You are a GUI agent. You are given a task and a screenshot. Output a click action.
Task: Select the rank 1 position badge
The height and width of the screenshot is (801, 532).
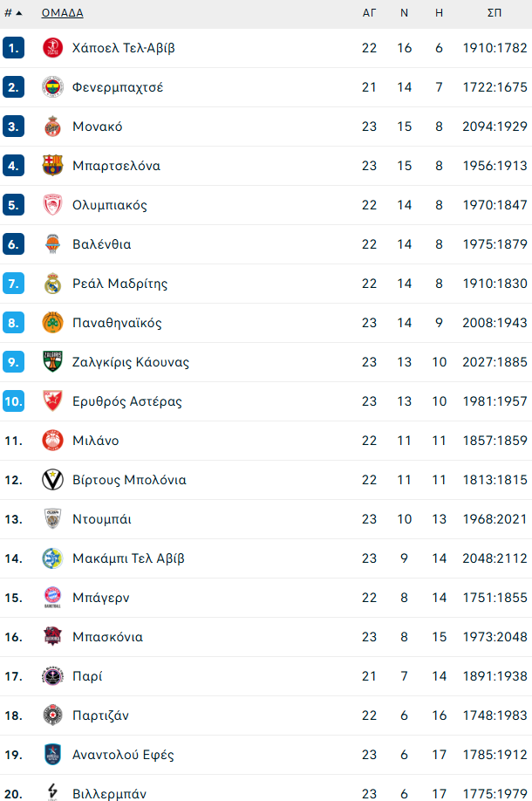point(13,48)
